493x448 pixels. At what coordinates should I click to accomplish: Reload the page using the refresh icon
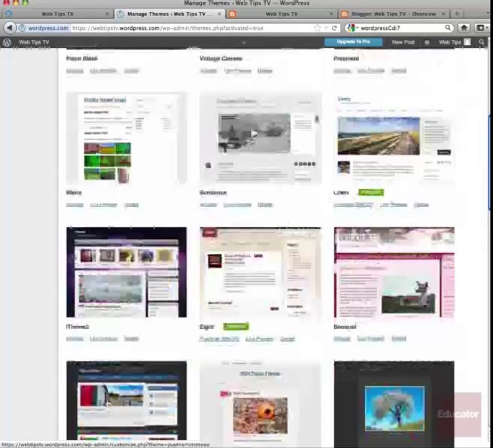(x=334, y=28)
